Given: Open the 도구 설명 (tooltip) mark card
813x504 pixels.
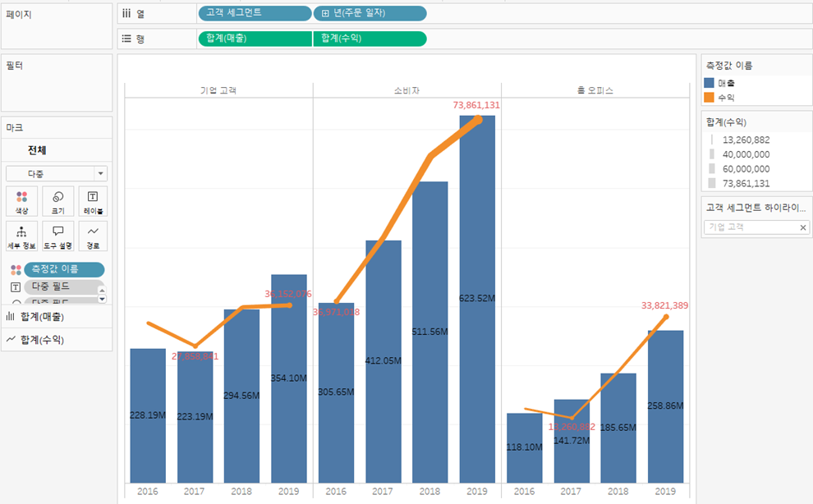Looking at the screenshot, I should (57, 236).
